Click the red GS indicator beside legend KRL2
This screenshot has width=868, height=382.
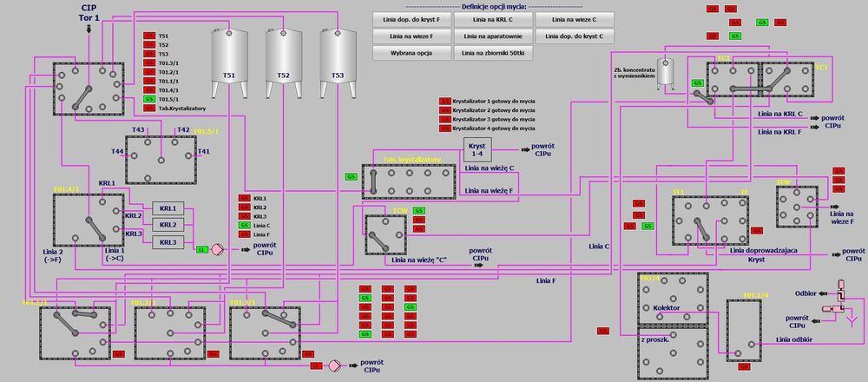244,207
